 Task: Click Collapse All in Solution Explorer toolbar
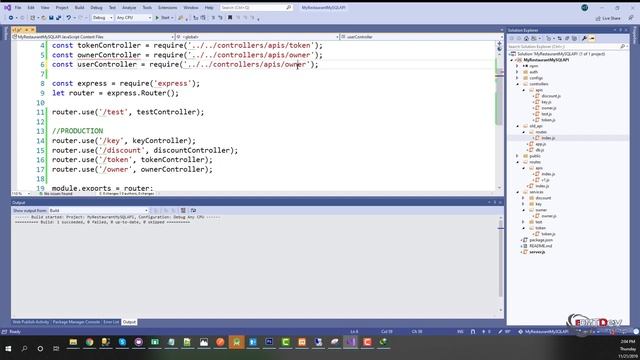(x=567, y=38)
